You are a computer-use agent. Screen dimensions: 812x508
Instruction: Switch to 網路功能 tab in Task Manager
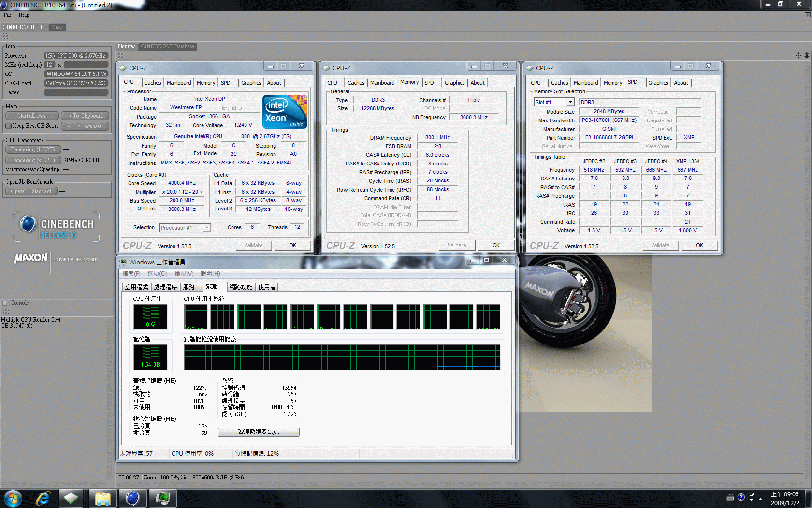pyautogui.click(x=241, y=287)
